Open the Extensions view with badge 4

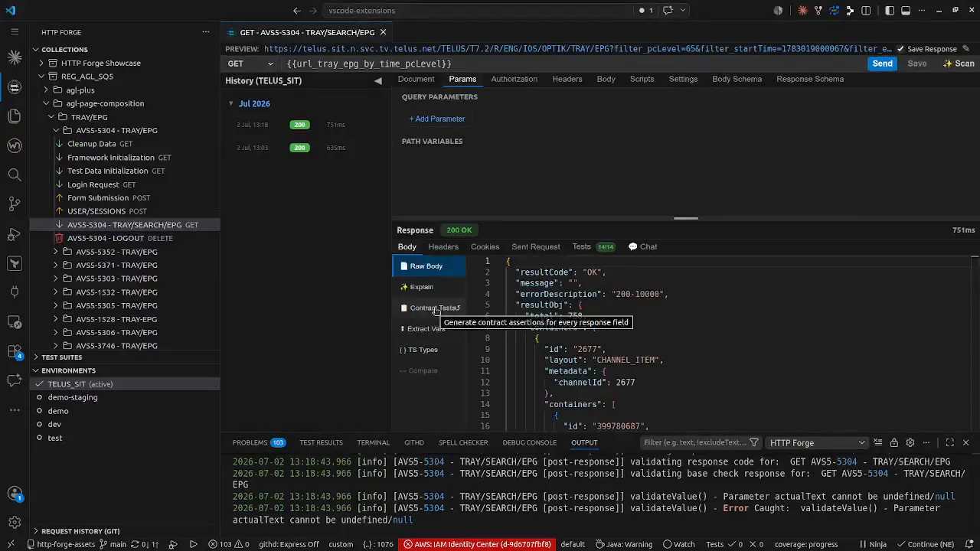click(x=14, y=351)
